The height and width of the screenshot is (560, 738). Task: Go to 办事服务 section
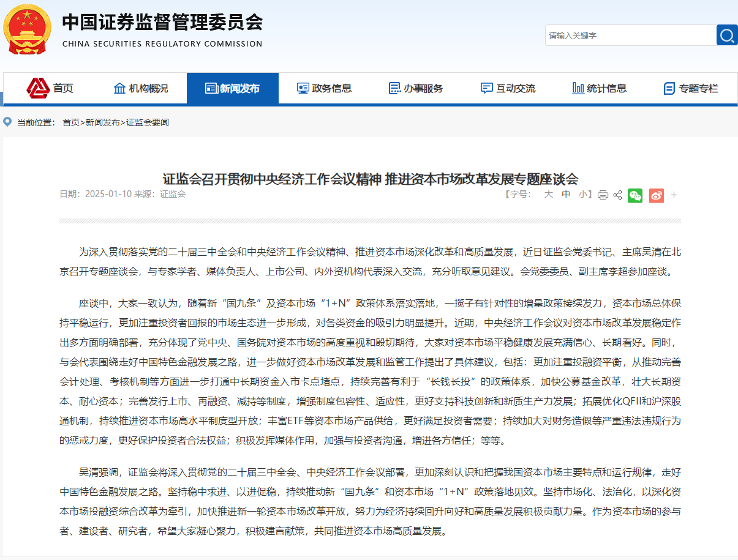pyautogui.click(x=416, y=89)
